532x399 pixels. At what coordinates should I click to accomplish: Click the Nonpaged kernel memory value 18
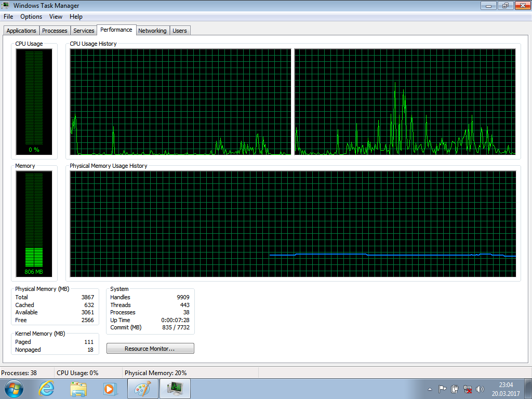(90, 350)
